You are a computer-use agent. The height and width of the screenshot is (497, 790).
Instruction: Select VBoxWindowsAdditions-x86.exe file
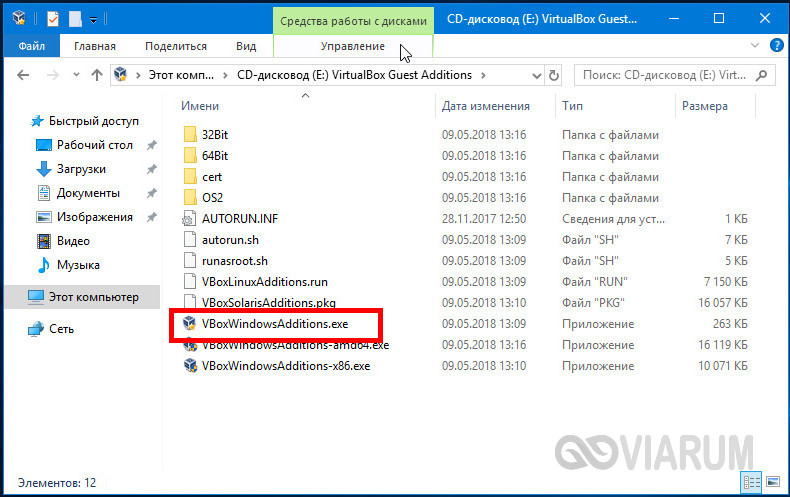(x=286, y=366)
